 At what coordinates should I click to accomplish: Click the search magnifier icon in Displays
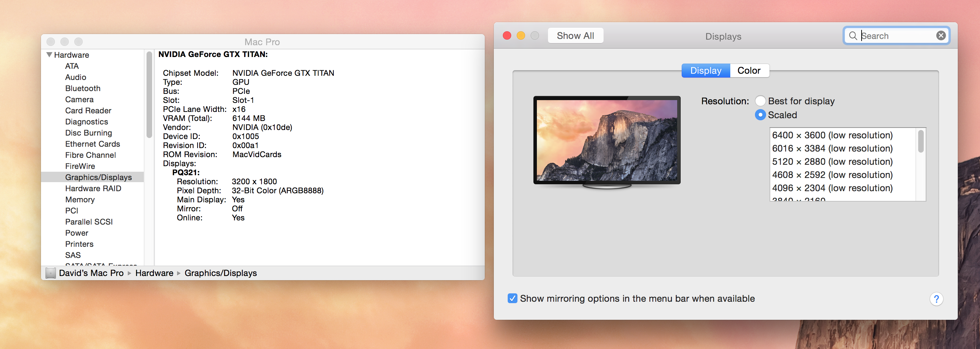pos(853,36)
